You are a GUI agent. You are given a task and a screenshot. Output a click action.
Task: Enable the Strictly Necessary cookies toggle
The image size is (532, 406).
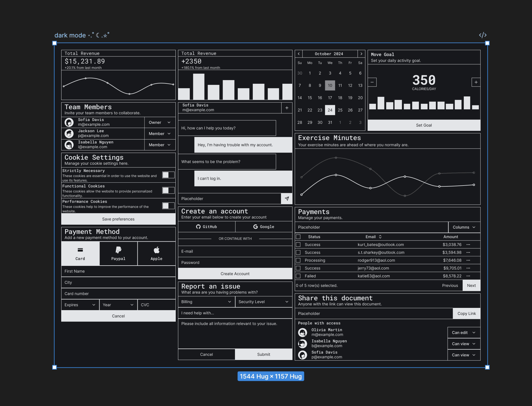pos(168,175)
